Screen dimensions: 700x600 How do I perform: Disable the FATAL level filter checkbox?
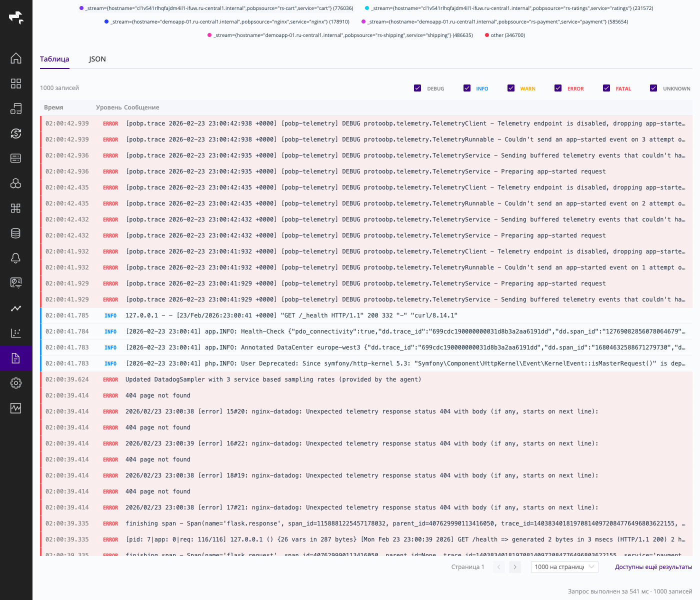pyautogui.click(x=606, y=88)
